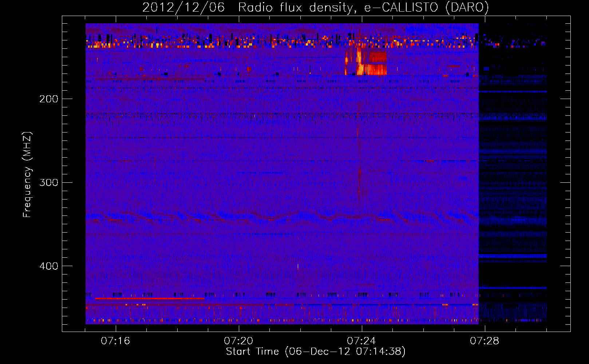
Task: Click the 300 frequency tick label
Action: pos(49,182)
